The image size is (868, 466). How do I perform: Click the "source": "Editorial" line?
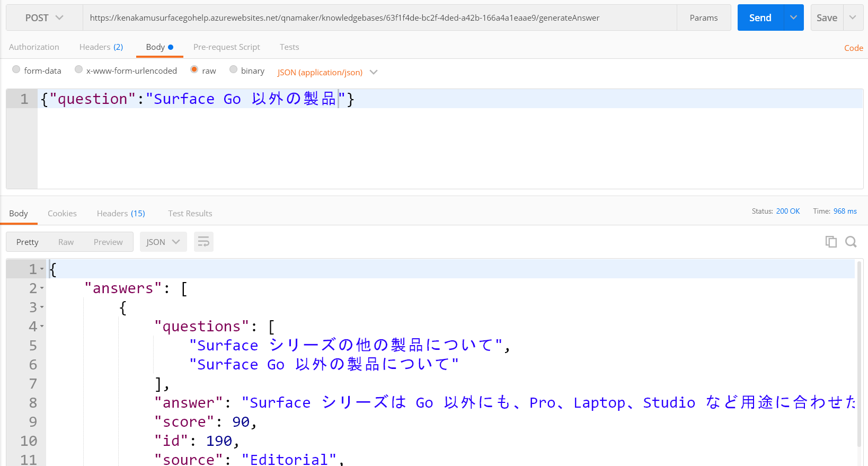(x=249, y=459)
